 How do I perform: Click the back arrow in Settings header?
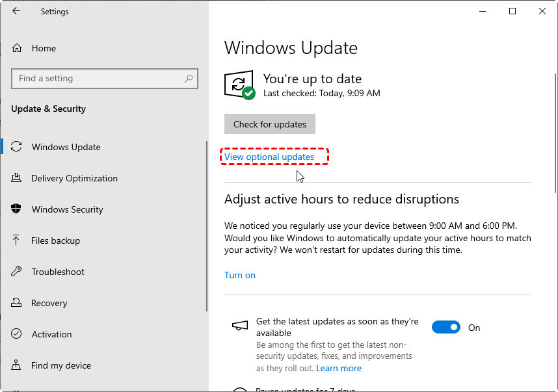(16, 11)
